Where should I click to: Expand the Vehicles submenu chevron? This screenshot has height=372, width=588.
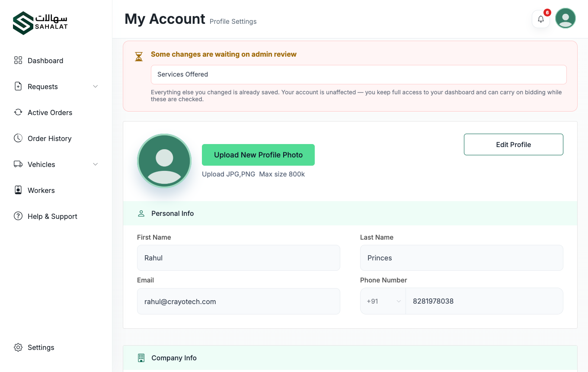(96, 164)
